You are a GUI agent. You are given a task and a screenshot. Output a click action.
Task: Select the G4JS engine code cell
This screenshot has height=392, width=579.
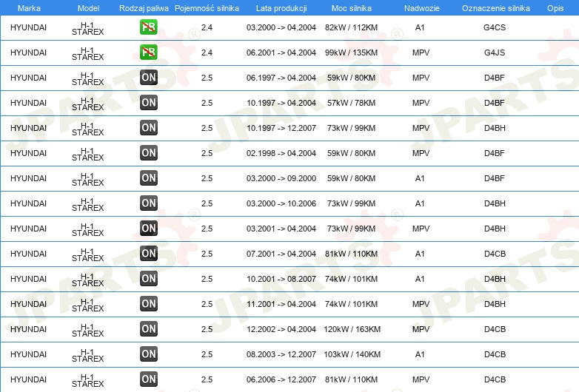(495, 53)
